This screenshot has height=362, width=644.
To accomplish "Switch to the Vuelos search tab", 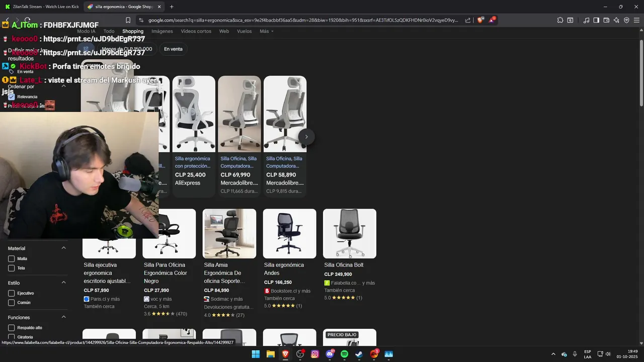I will pyautogui.click(x=244, y=31).
